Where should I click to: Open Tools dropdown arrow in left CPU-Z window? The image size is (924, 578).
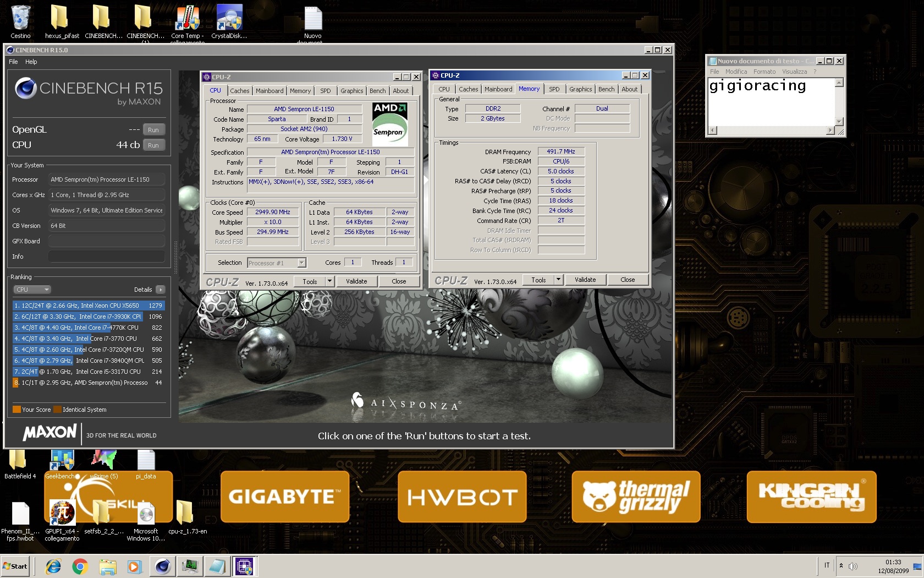point(330,281)
